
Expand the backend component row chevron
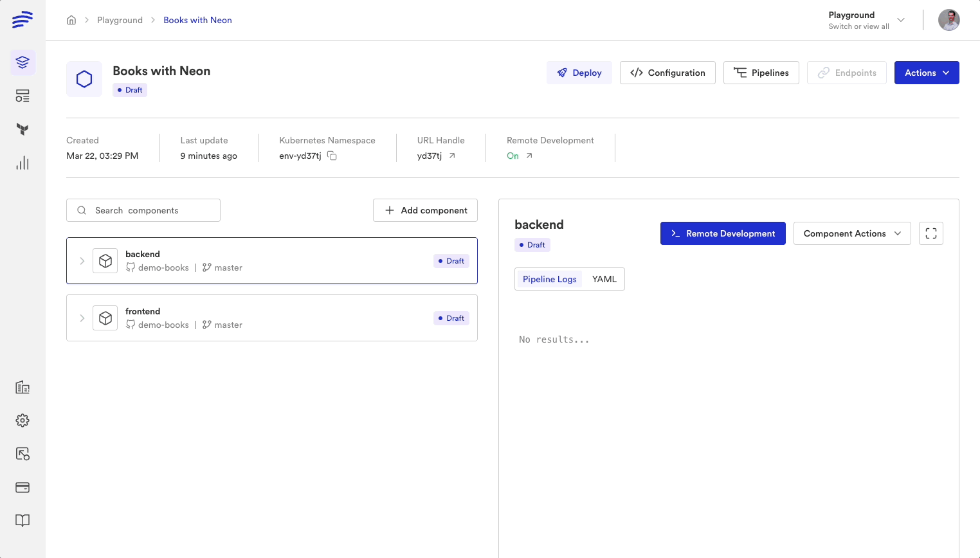(82, 261)
